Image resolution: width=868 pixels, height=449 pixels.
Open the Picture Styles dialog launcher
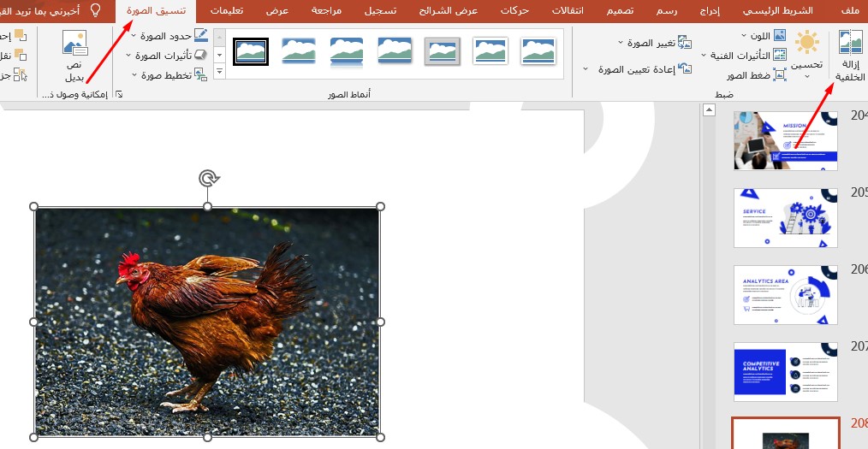point(119,95)
